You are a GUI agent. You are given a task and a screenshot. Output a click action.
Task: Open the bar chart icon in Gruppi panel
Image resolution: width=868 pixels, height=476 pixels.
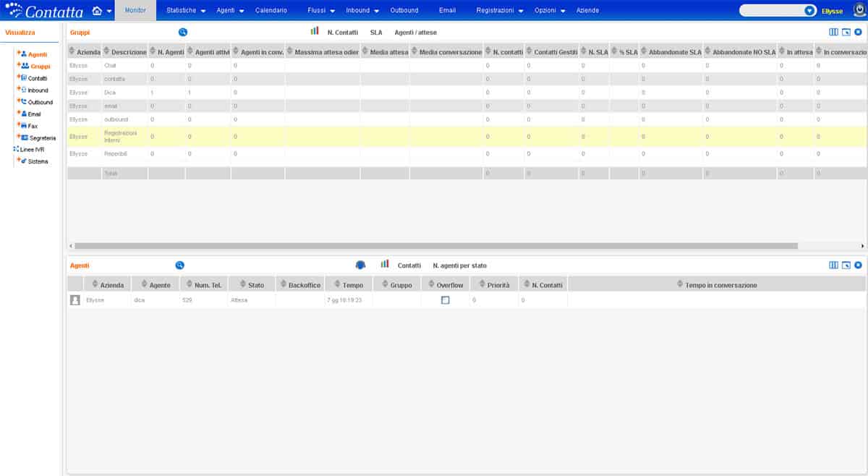pyautogui.click(x=315, y=32)
